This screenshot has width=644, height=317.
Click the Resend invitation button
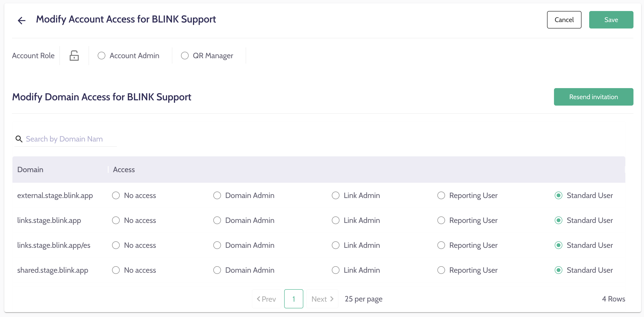(593, 97)
